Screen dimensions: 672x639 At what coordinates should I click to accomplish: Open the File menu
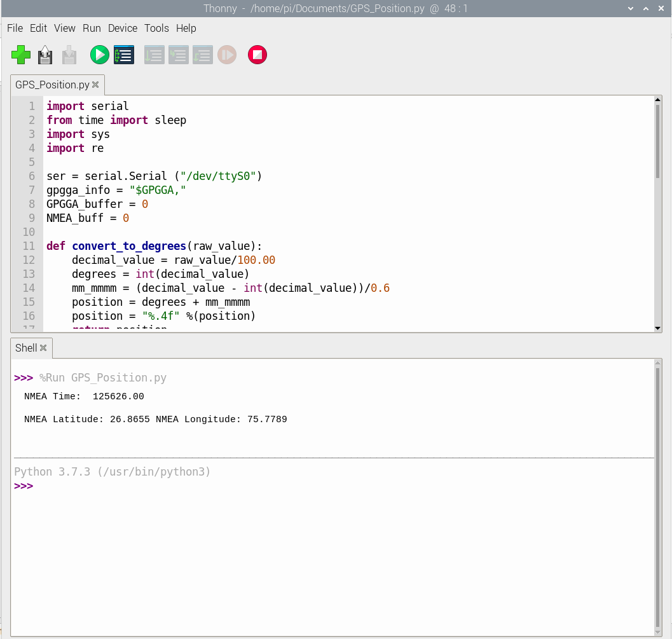coord(15,28)
